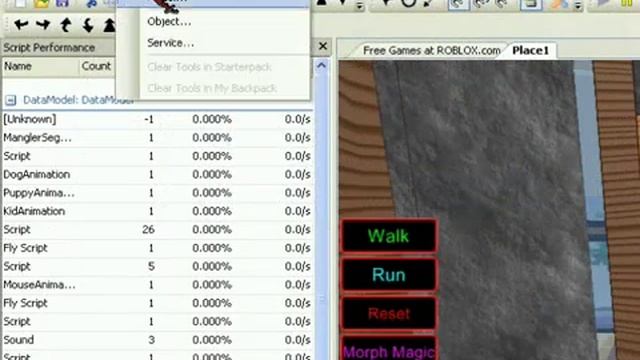Click the Morph Magic button
640x360 pixels.
[388, 350]
